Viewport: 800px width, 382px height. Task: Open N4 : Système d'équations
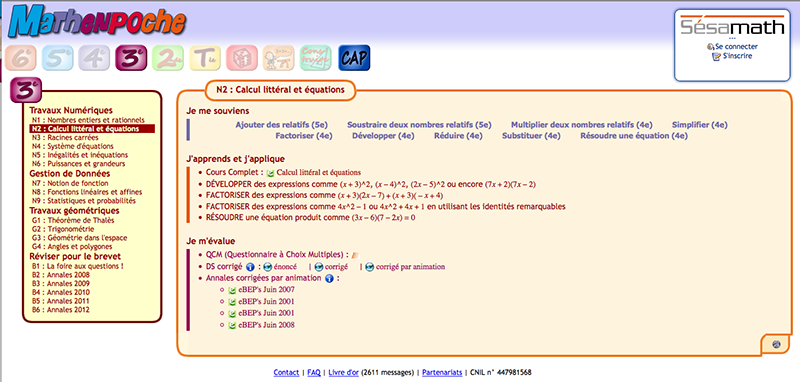coord(71,146)
